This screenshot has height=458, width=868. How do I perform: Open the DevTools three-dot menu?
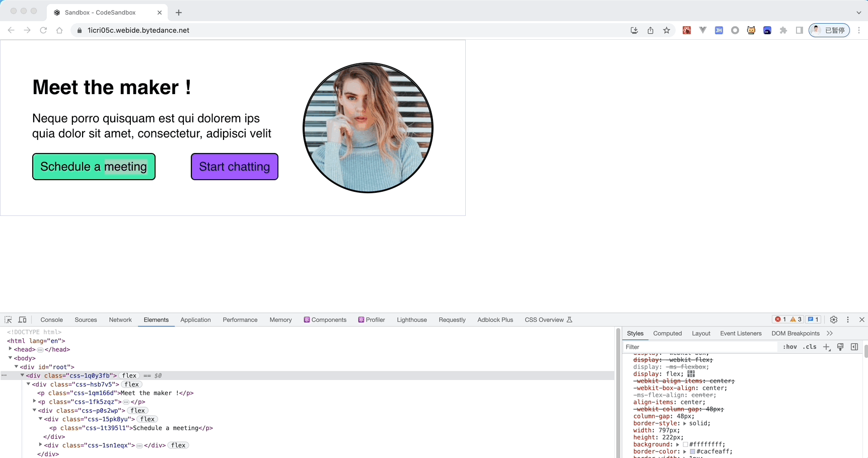pyautogui.click(x=848, y=320)
